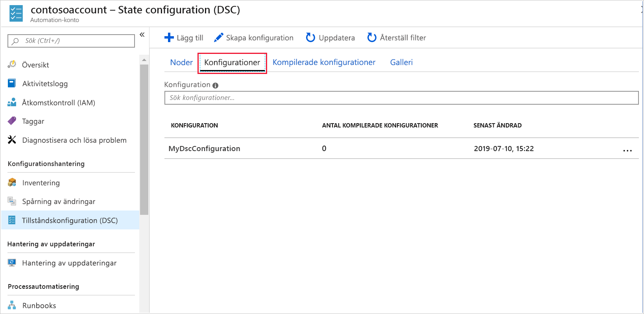Open the MyDscConfiguration row ellipsis menu
Viewport: 644px width, 314px height.
pos(627,150)
